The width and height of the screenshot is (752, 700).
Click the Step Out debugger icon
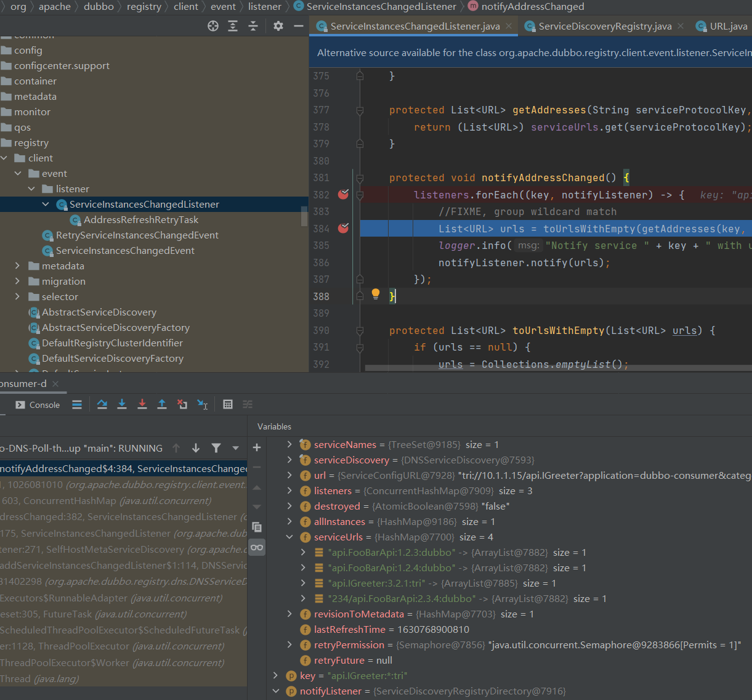[162, 404]
